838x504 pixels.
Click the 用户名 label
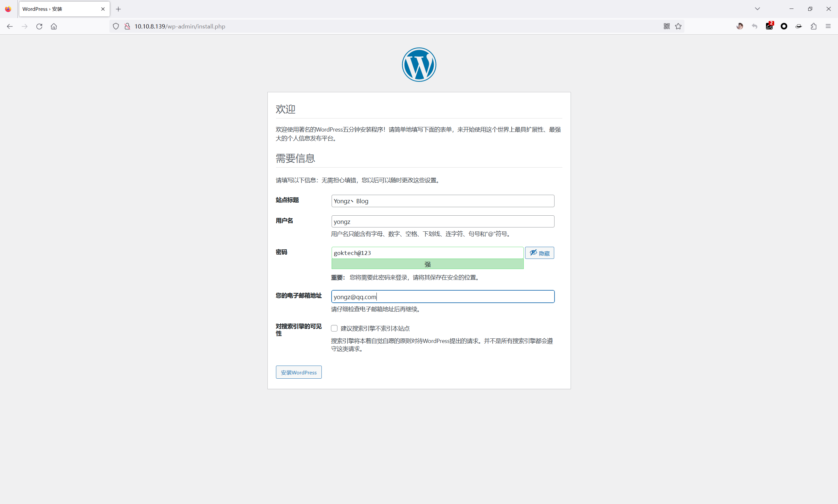(x=284, y=221)
